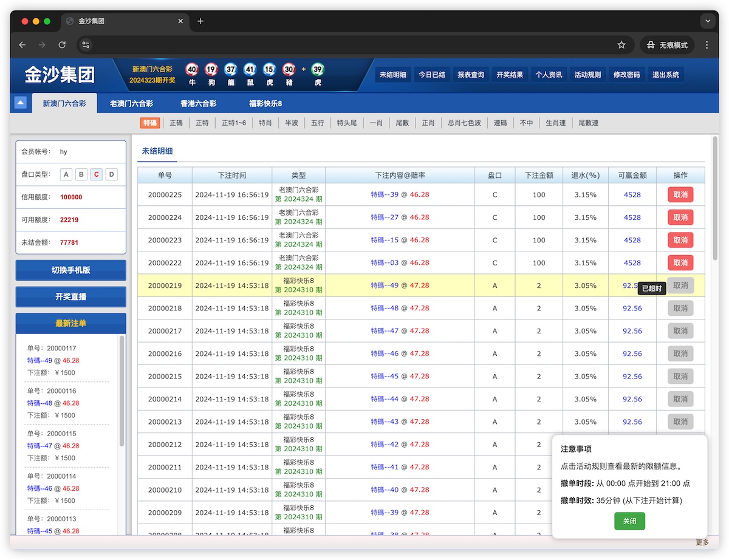Cancel order 20000225 with the red 取消 button
Viewport: 729px width, 560px height.
point(680,195)
